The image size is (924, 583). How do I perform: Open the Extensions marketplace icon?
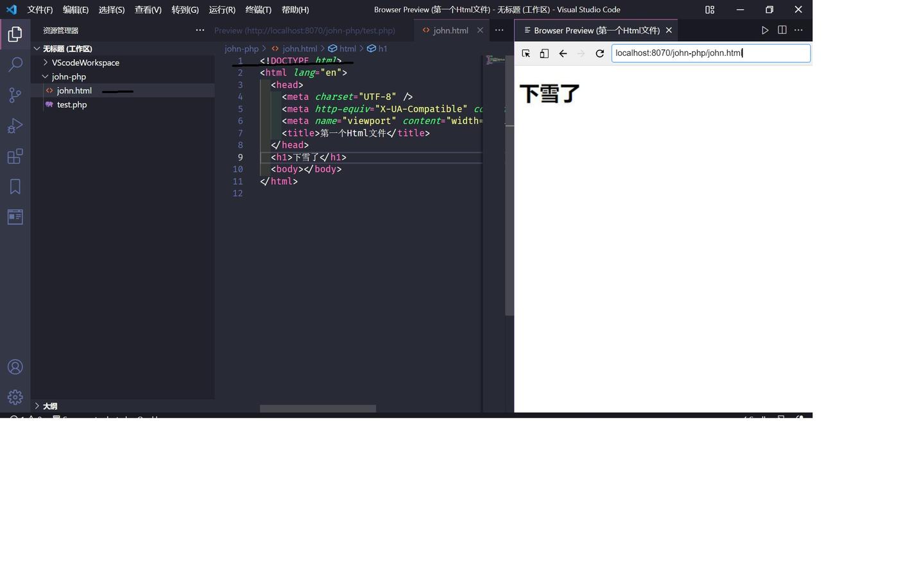point(15,156)
